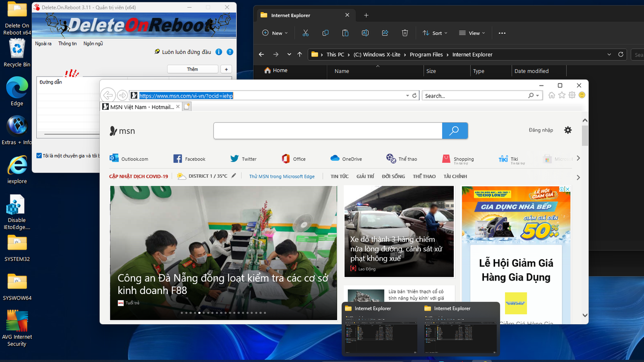644x362 pixels.
Task: Show more MSN news categories chevron
Action: (x=578, y=177)
